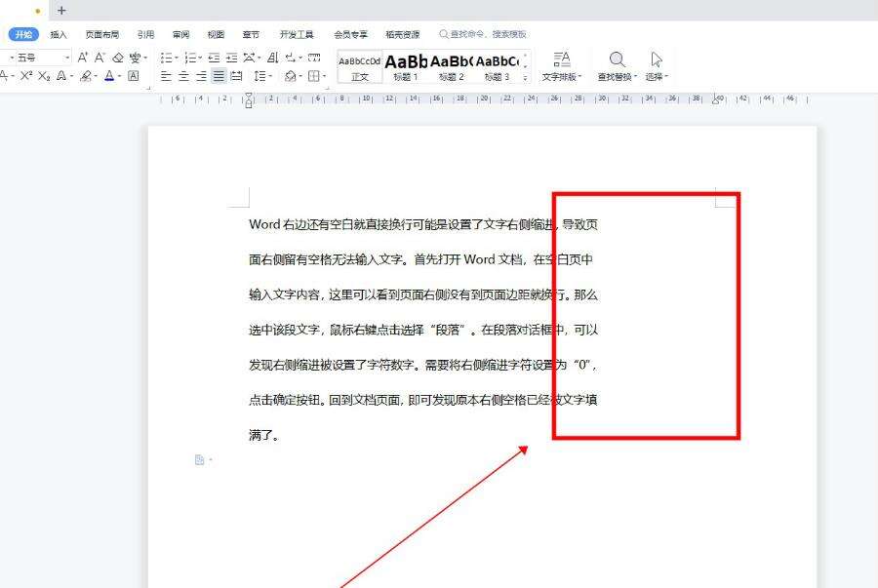Click the 文字排版 button
The width and height of the screenshot is (878, 588).
pyautogui.click(x=561, y=66)
